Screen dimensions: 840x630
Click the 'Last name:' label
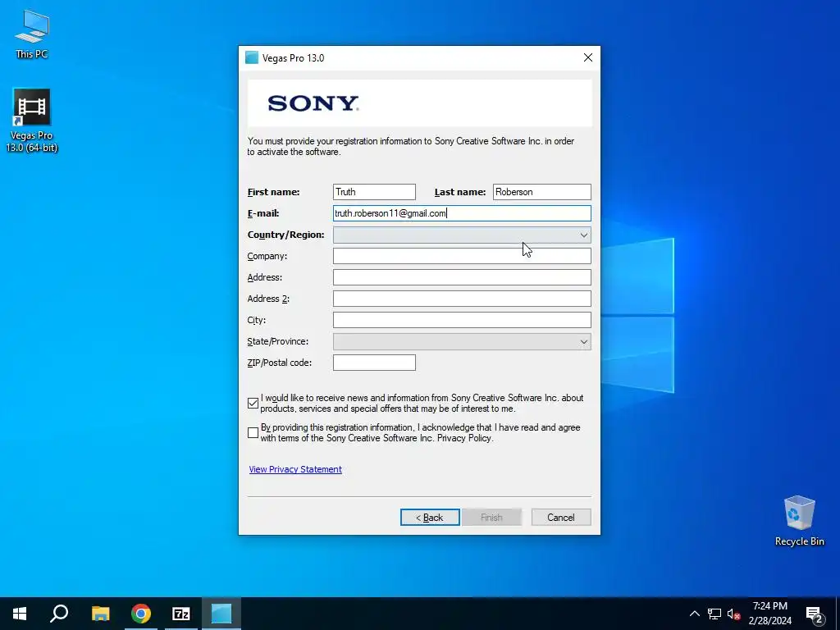pyautogui.click(x=459, y=192)
